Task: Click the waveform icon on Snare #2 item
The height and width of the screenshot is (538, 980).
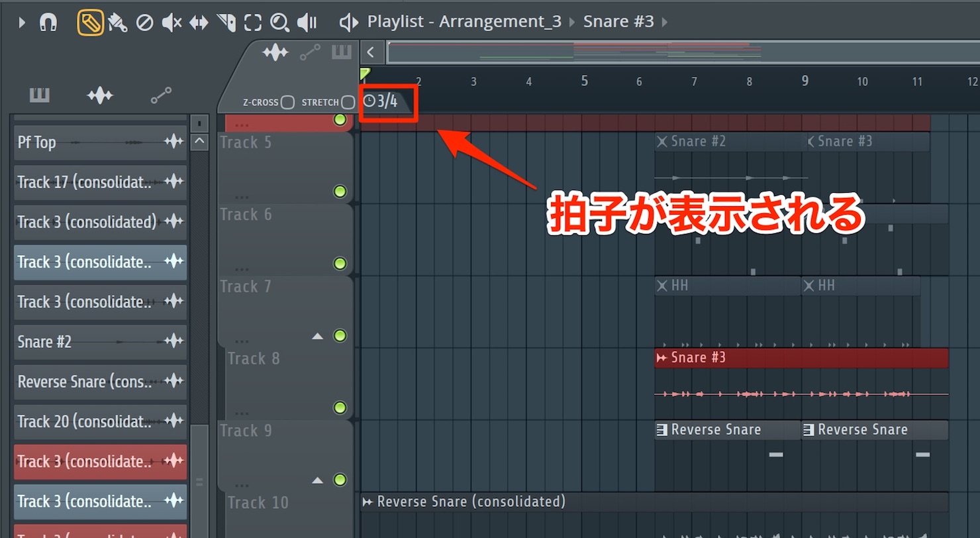Action: coord(173,342)
